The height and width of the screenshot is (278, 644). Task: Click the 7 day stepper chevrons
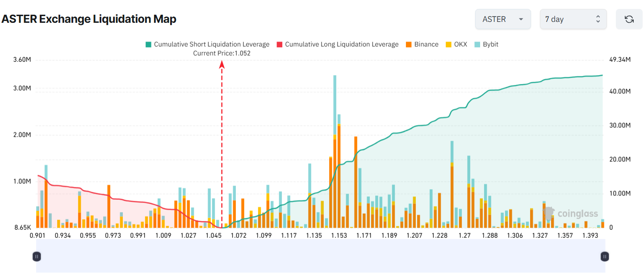point(598,19)
